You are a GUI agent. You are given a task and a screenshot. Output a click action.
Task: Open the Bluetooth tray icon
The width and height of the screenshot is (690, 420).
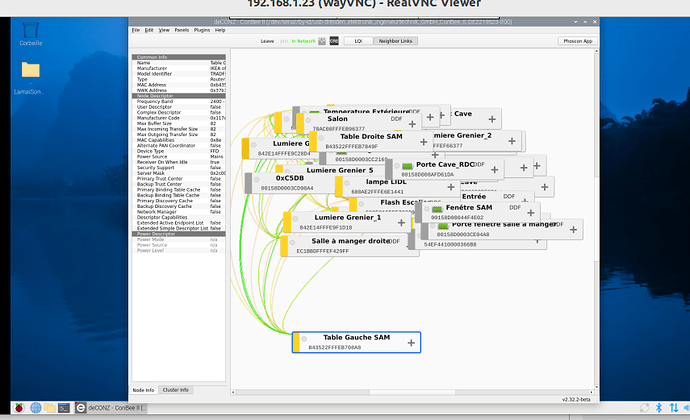pyautogui.click(x=659, y=408)
